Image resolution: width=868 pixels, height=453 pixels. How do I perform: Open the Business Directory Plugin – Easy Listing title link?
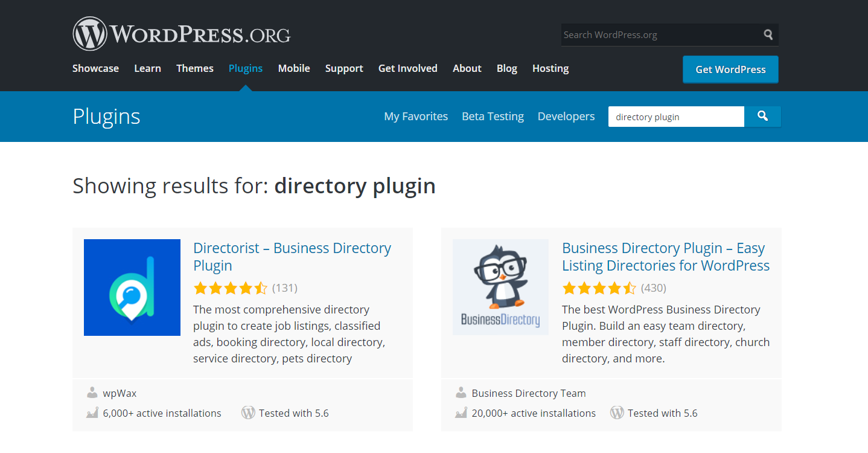666,257
